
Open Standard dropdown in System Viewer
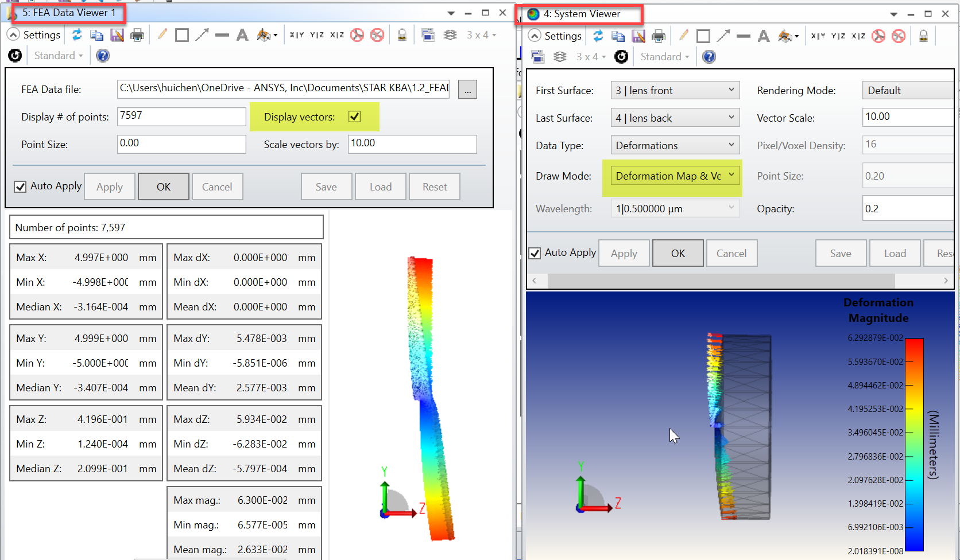click(664, 57)
